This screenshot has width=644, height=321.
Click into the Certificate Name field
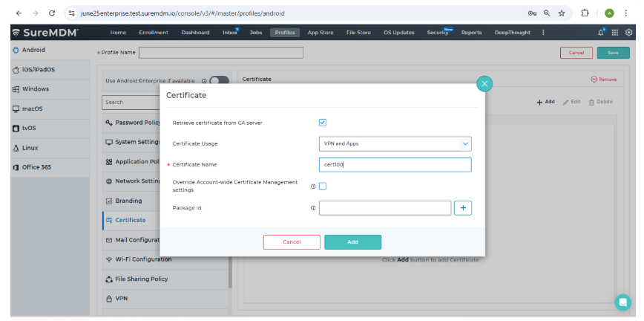click(x=395, y=164)
